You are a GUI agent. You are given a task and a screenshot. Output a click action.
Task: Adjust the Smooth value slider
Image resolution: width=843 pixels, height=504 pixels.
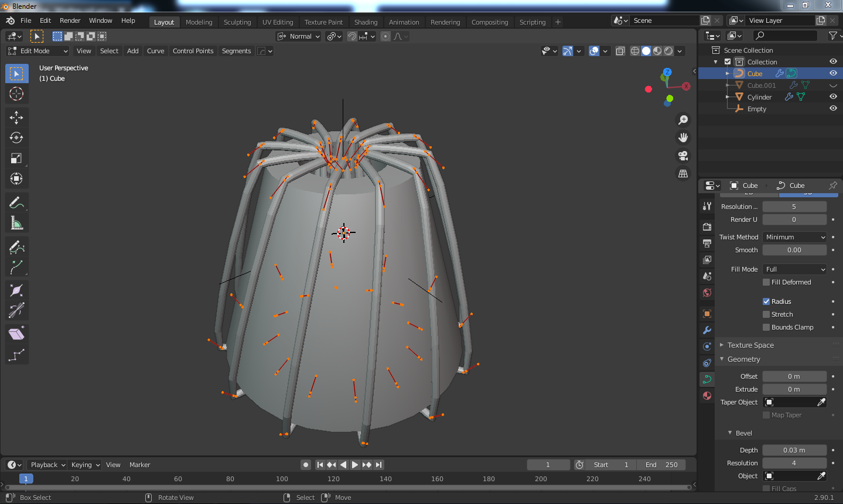pyautogui.click(x=794, y=250)
